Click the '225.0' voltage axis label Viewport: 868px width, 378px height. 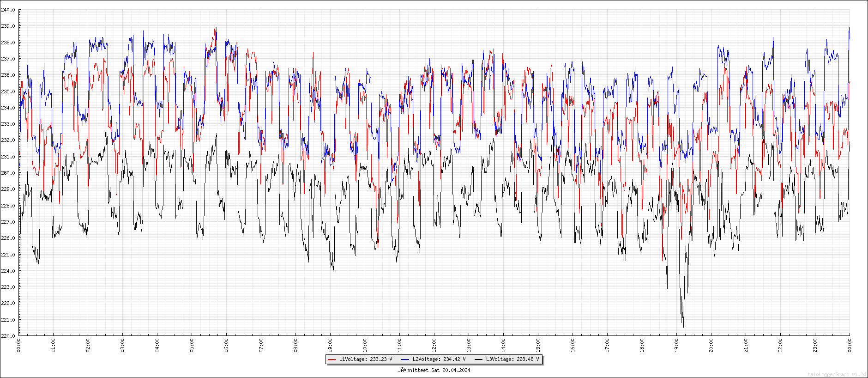pos(8,255)
